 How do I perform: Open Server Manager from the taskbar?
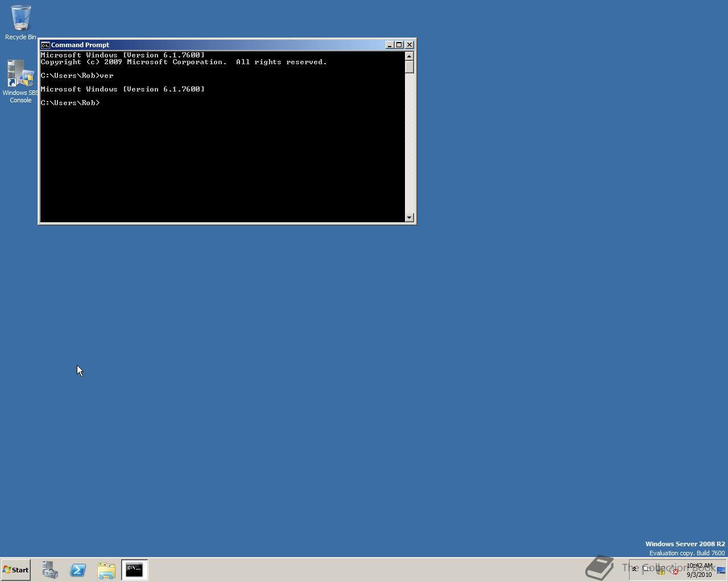(49, 570)
